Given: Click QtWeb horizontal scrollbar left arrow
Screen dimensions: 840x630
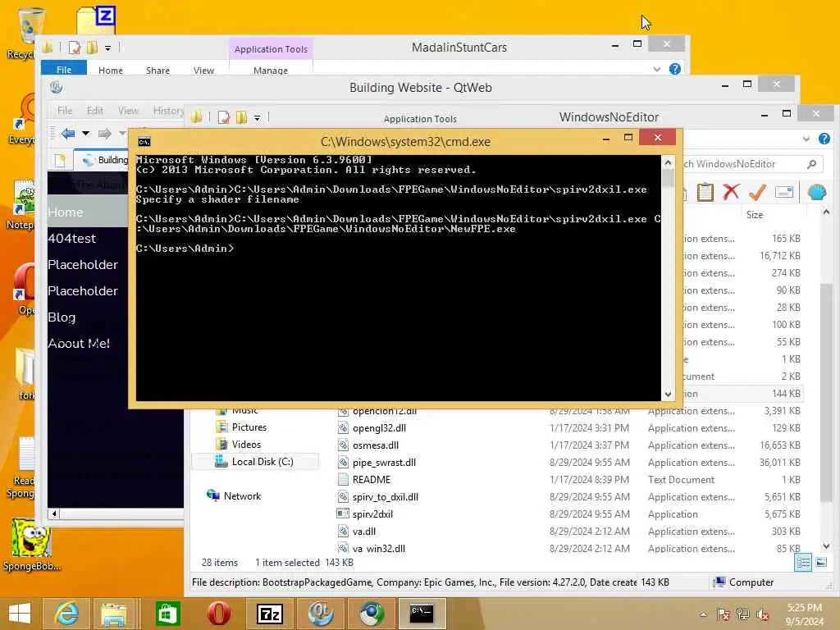Looking at the screenshot, I should pyautogui.click(x=53, y=514).
